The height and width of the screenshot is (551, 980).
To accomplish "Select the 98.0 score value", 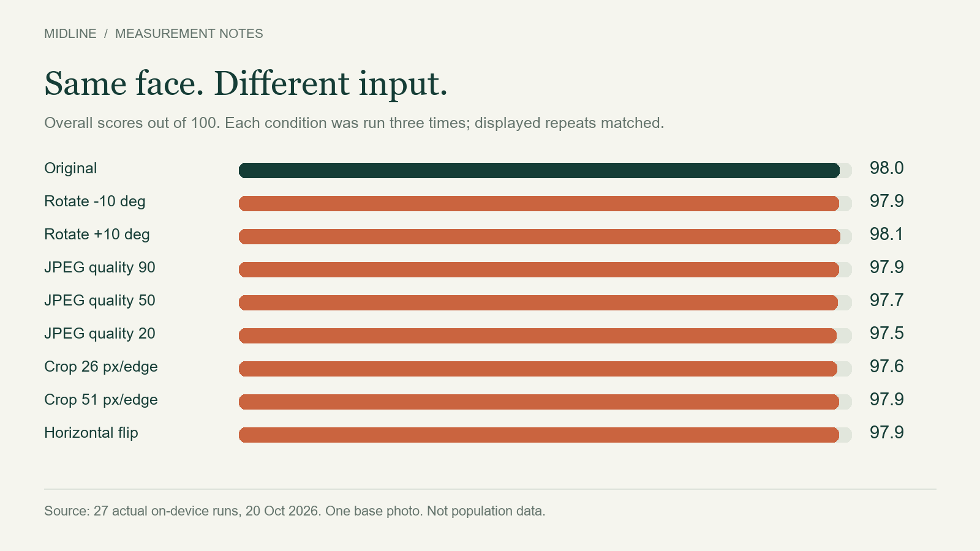I will point(886,168).
